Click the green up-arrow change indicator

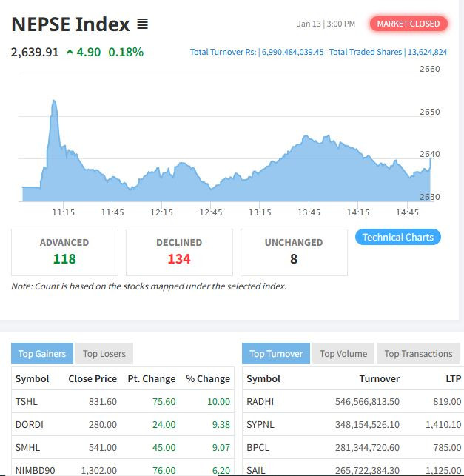(x=70, y=52)
